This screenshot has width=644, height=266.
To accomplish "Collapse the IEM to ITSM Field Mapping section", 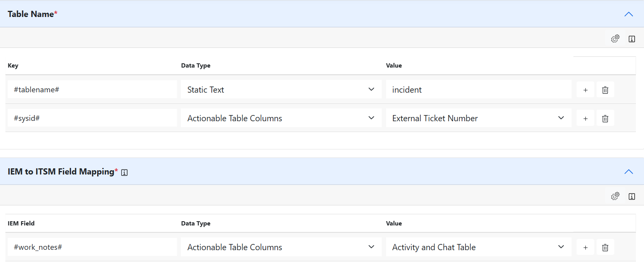I will (629, 172).
